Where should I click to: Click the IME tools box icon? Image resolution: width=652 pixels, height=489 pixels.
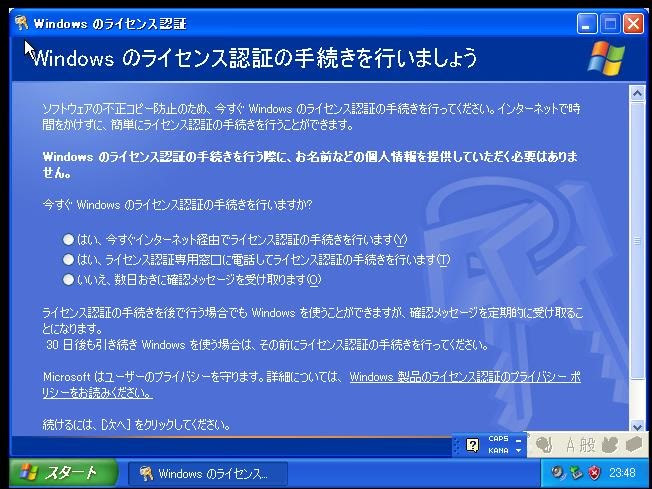pyautogui.click(x=634, y=445)
